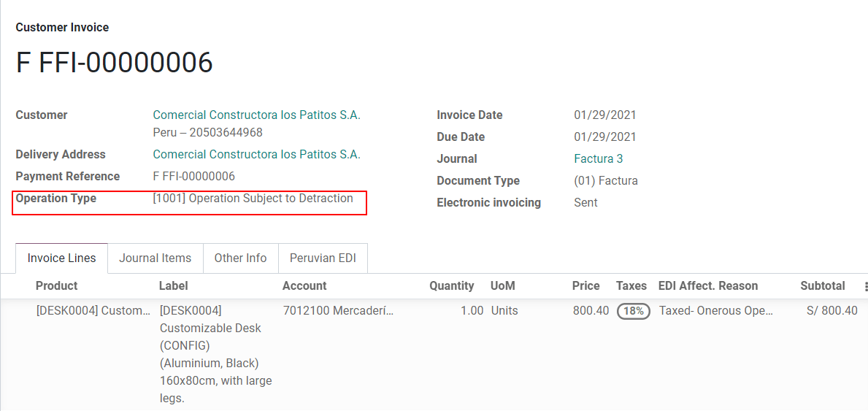Image resolution: width=868 pixels, height=411 pixels.
Task: Click the 18% tax badge
Action: [x=634, y=311]
